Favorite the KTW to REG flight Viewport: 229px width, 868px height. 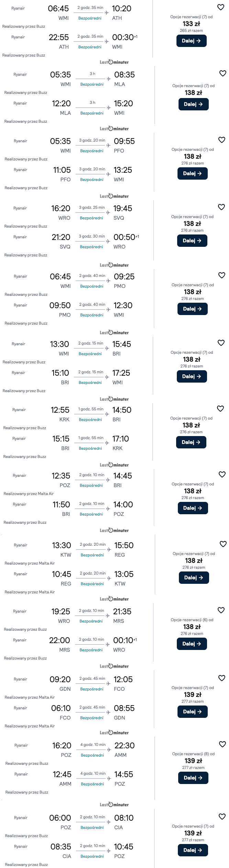[x=223, y=544]
